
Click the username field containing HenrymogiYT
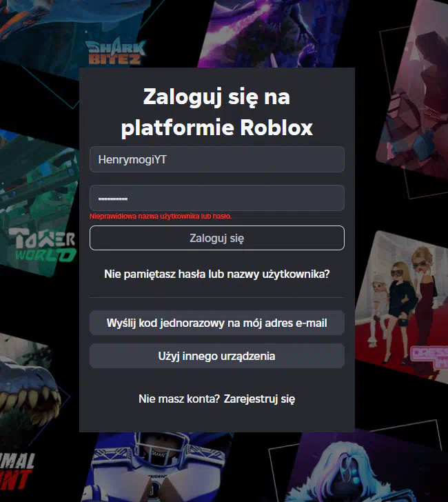coord(216,160)
